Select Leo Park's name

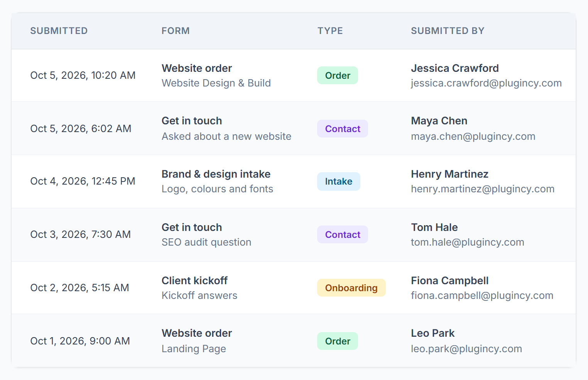click(x=433, y=333)
